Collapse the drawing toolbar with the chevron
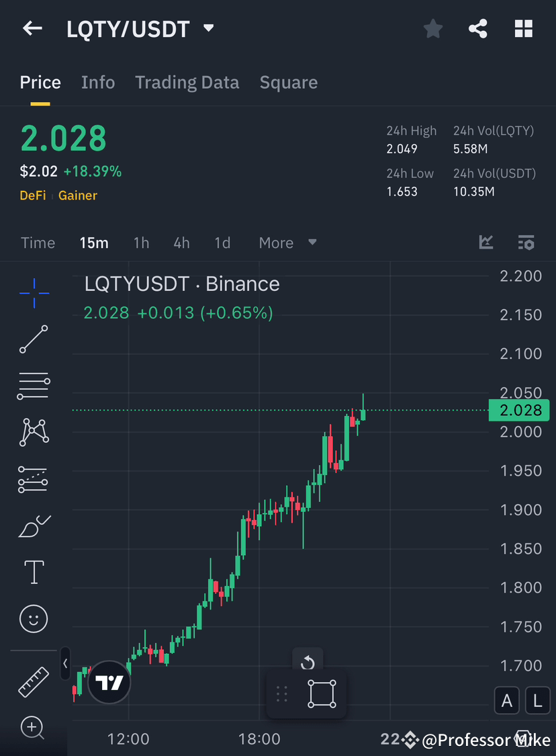Screen dimensions: 556x756 coord(64,664)
